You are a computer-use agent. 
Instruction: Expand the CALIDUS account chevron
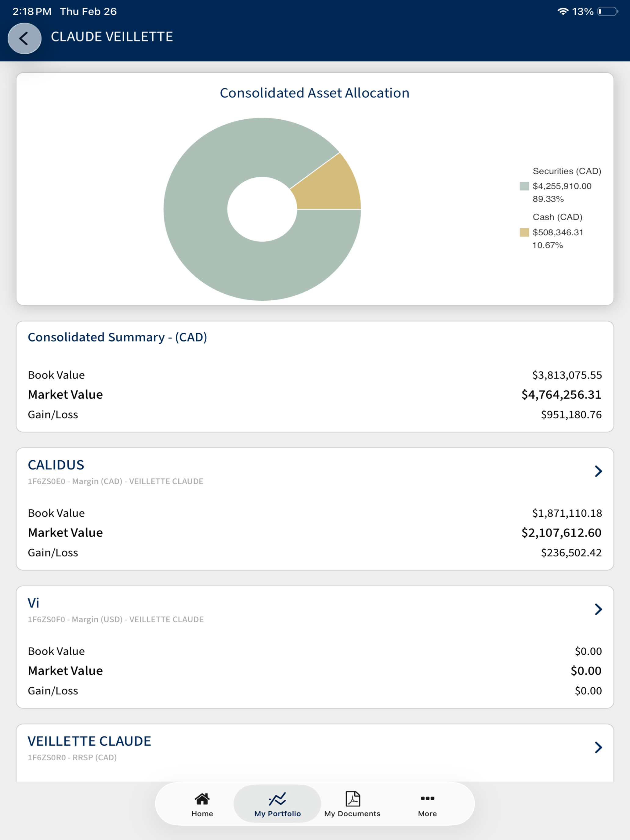599,471
